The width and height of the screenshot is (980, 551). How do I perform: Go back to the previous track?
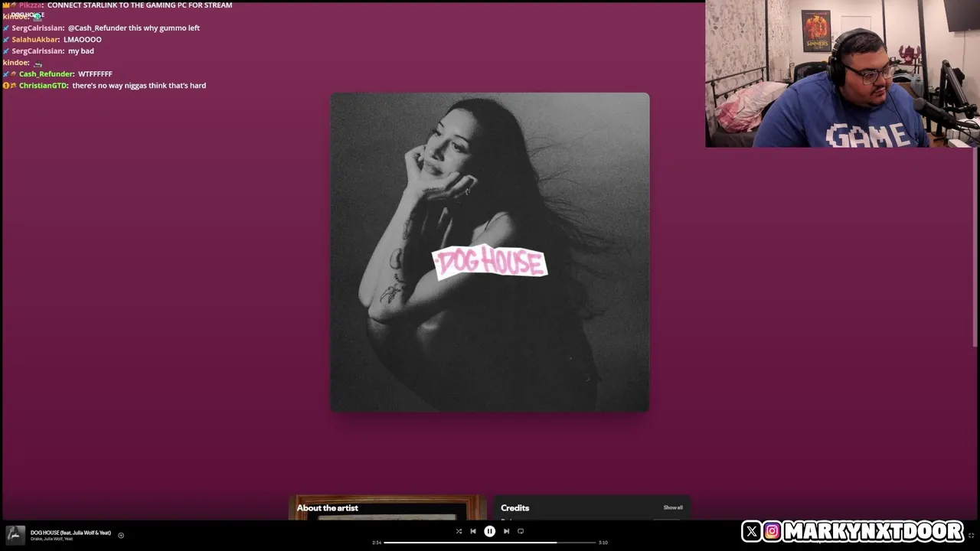point(473,531)
